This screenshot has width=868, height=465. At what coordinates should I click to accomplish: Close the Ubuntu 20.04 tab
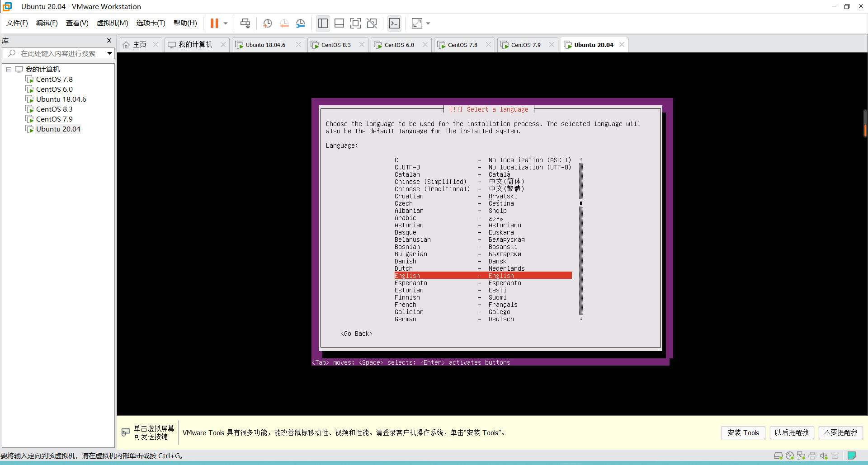622,45
